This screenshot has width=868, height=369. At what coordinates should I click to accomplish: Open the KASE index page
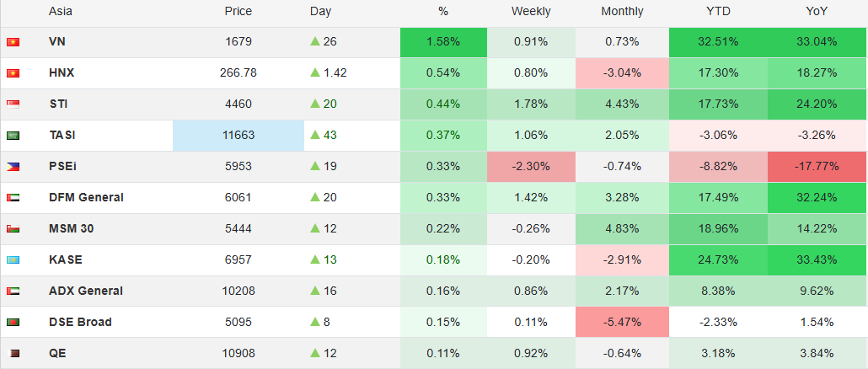click(66, 260)
